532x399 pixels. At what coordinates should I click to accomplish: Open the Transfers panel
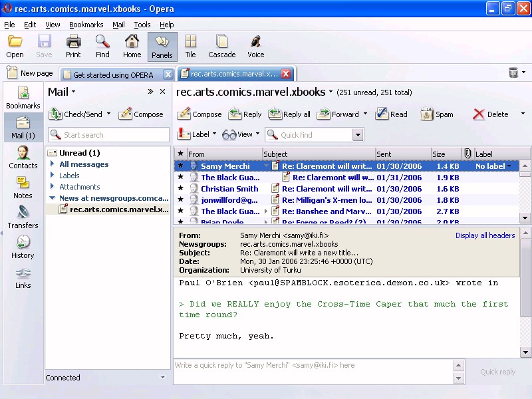pos(23,217)
